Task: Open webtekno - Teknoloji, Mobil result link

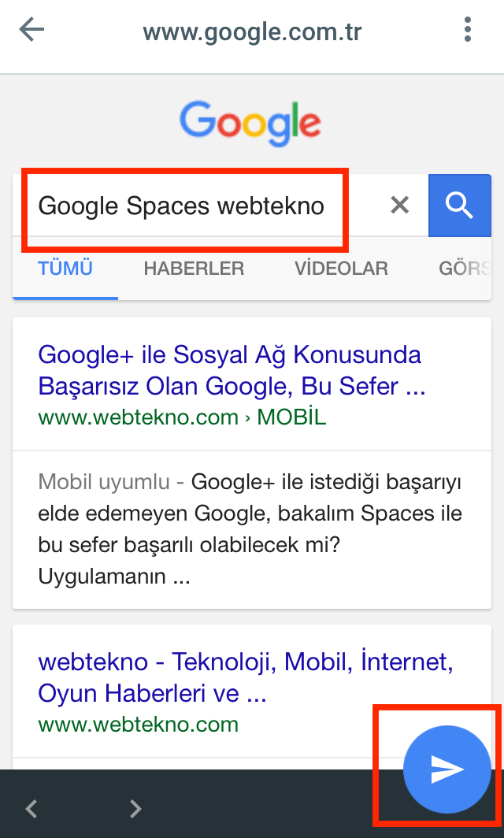Action: point(246,677)
